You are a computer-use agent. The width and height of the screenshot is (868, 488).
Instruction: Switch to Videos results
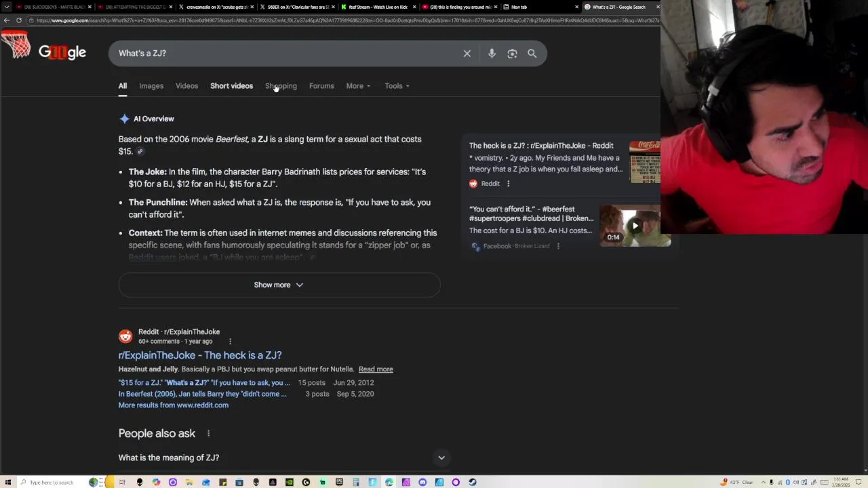pos(186,86)
